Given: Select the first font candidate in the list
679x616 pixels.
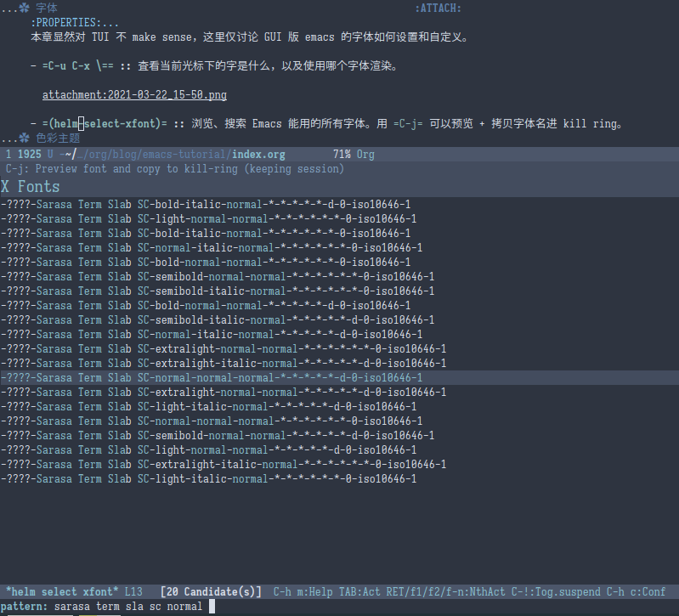Looking at the screenshot, I should [x=206, y=205].
